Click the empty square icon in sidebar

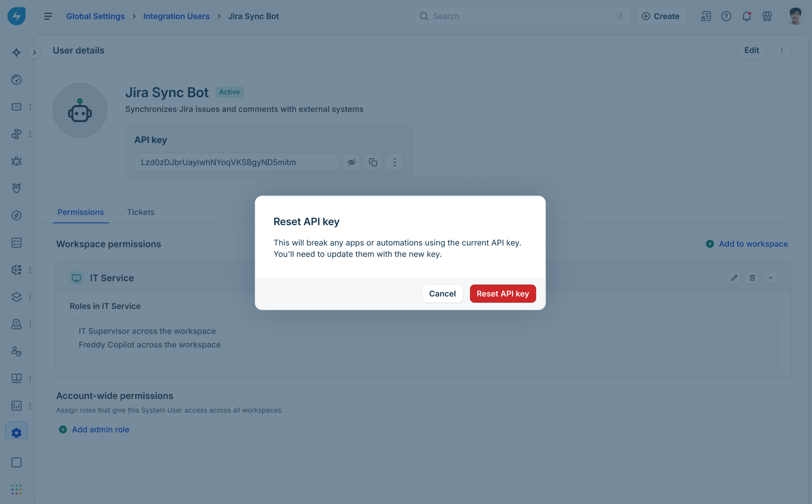pos(17,462)
